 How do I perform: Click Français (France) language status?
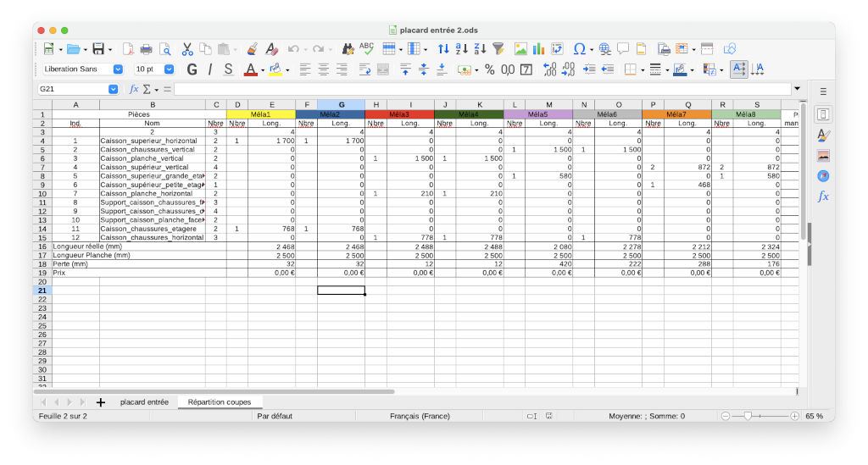pos(420,416)
